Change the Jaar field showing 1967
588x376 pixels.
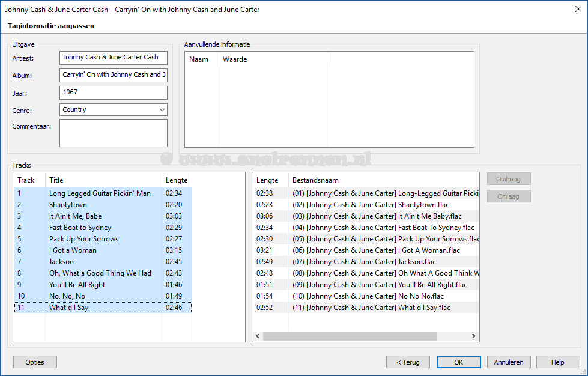pos(114,92)
